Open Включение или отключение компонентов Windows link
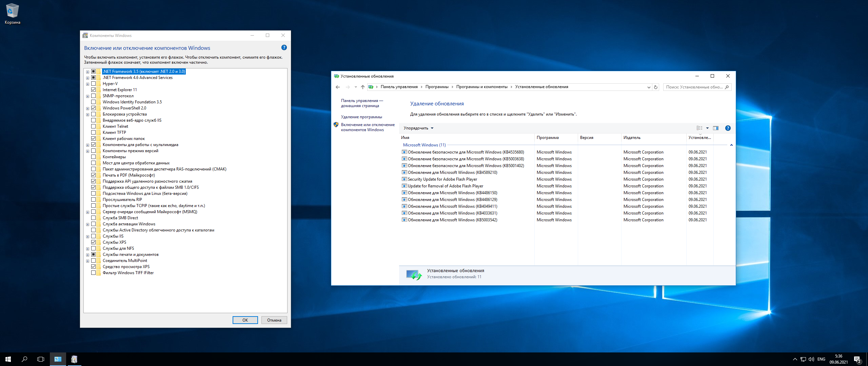 coord(368,127)
